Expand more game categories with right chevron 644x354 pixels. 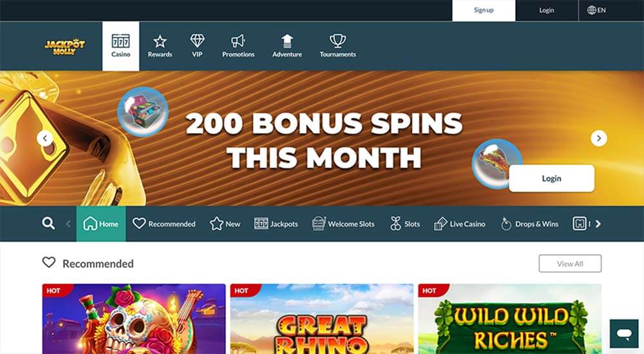(x=598, y=224)
